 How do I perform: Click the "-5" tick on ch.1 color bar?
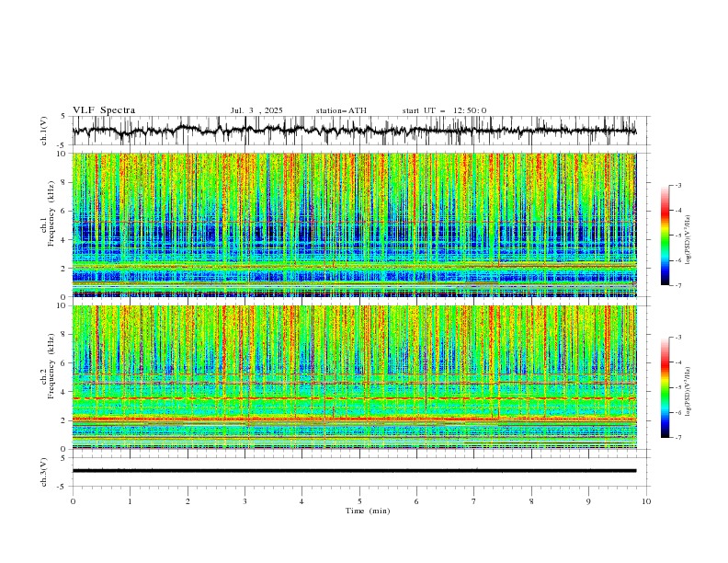coord(677,236)
